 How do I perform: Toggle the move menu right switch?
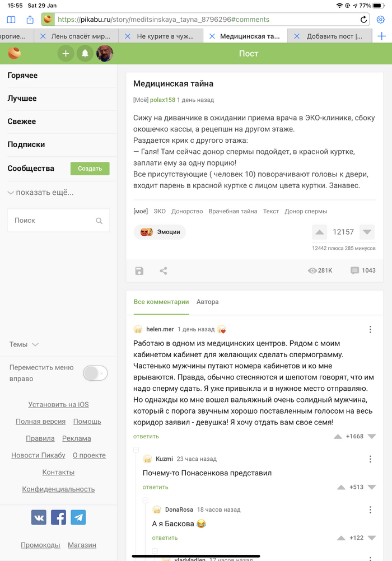click(x=95, y=373)
